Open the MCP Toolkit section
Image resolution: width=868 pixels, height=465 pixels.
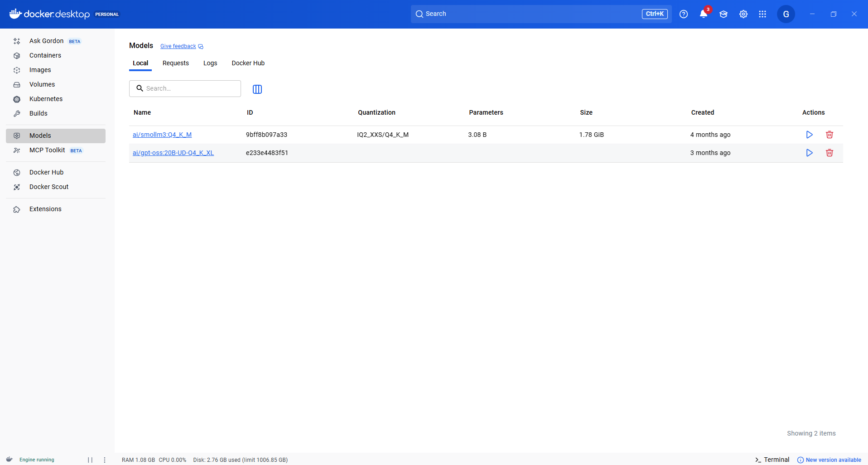click(55, 150)
